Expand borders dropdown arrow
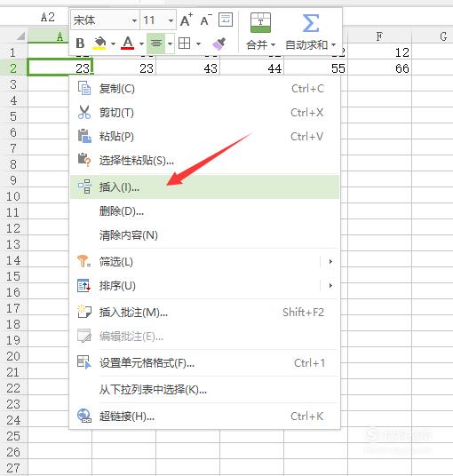Screen dimensions: 453x476 (199, 44)
